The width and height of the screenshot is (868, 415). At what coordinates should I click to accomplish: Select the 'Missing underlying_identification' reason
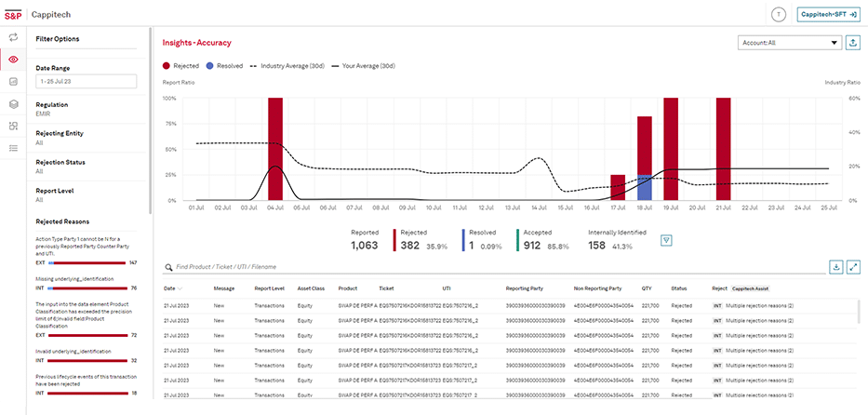74,279
